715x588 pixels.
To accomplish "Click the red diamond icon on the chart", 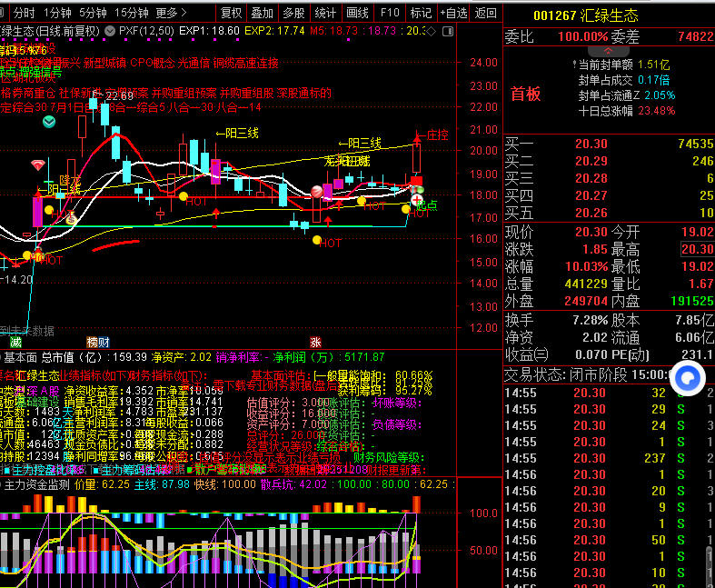I will click(x=37, y=164).
